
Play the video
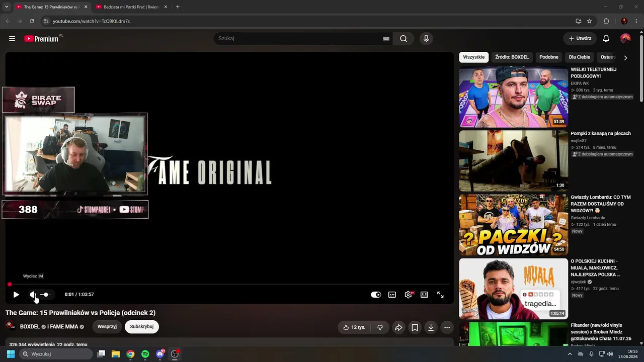pyautogui.click(x=16, y=295)
